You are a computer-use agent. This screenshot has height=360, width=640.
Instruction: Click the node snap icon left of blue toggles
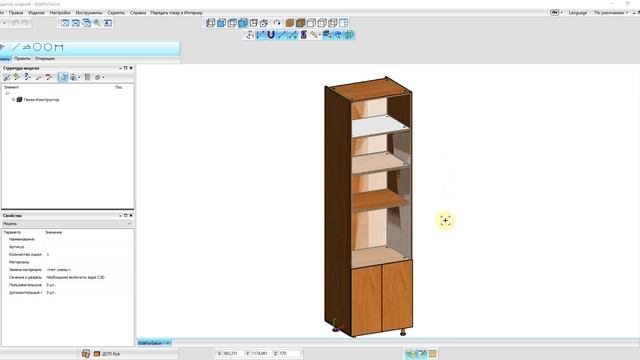[250, 35]
